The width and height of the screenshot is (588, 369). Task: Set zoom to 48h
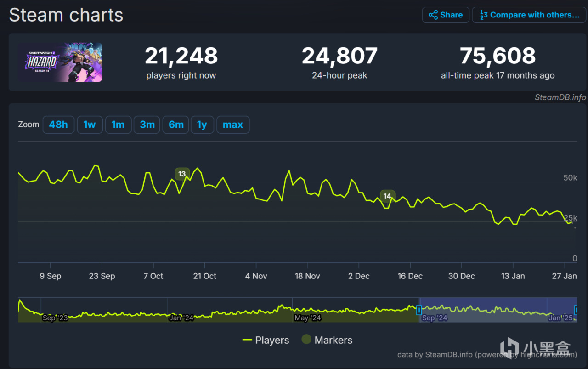pos(58,125)
